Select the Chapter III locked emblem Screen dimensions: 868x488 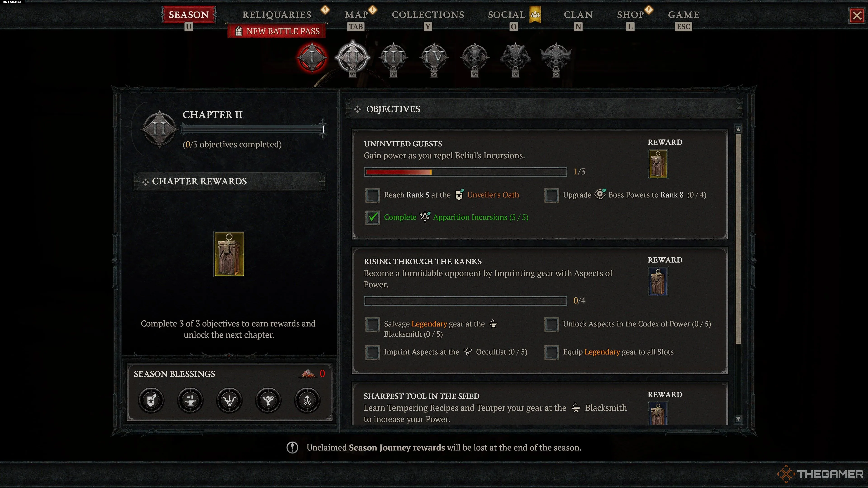click(393, 58)
